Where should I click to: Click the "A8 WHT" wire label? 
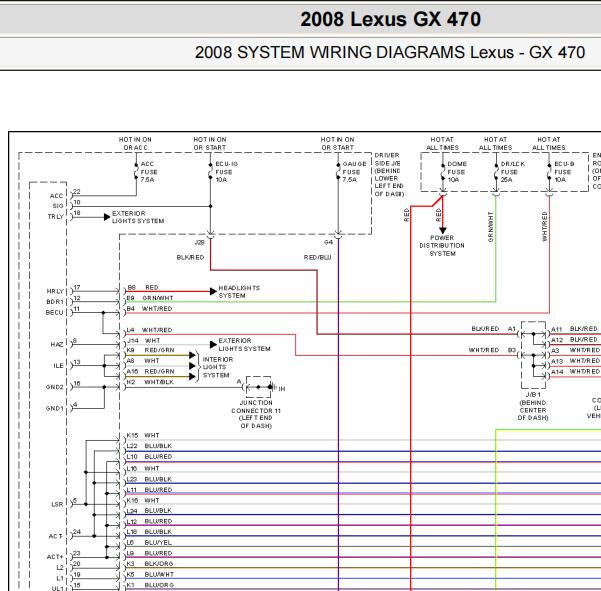143,361
